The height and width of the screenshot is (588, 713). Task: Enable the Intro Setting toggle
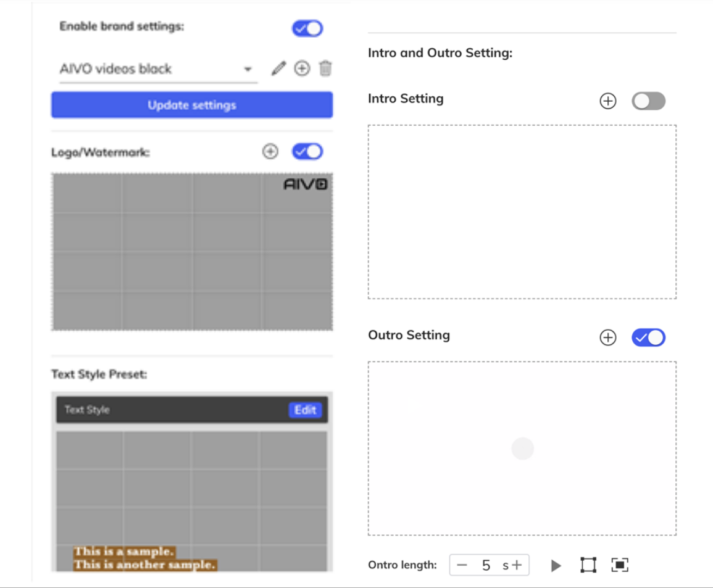648,101
